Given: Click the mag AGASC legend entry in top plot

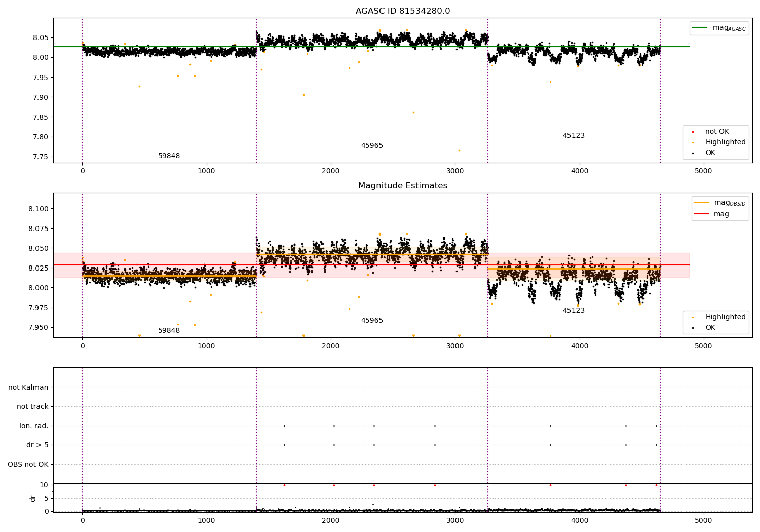Looking at the screenshot, I should click(x=719, y=28).
